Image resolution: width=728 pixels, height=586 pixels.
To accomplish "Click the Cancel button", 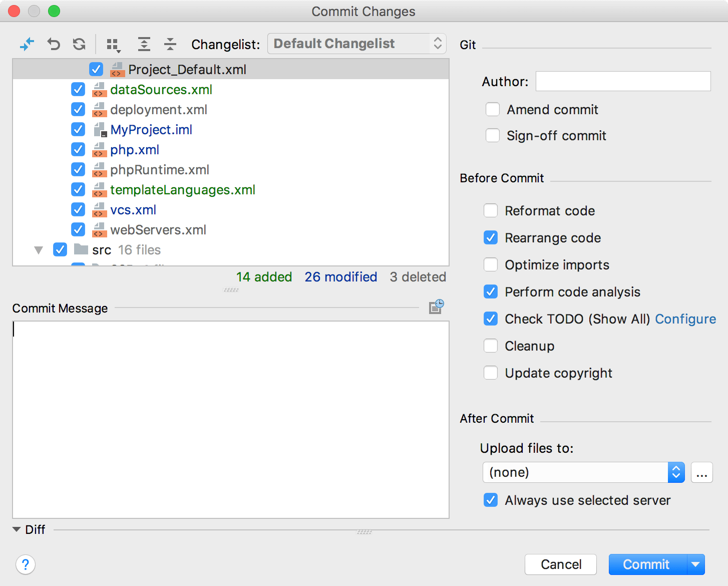I will pos(561,564).
